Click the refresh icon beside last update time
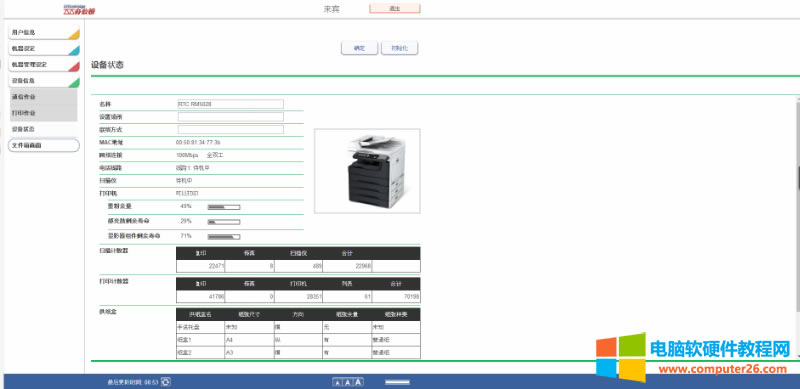 tap(165, 382)
